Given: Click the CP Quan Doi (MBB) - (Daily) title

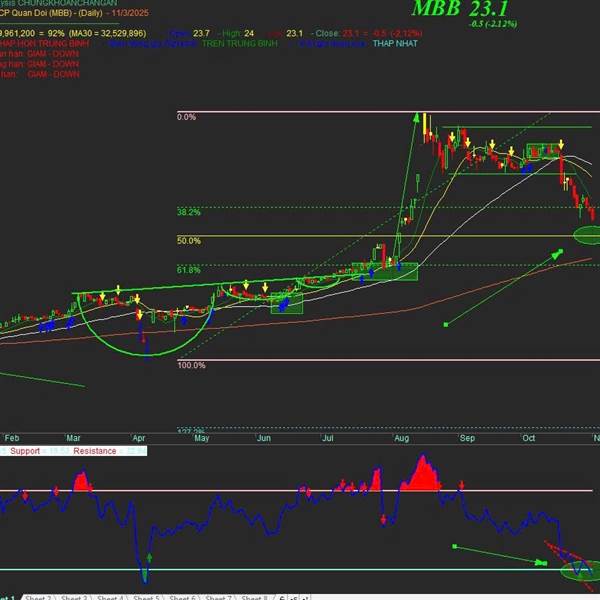Looking at the screenshot, I should (51, 13).
